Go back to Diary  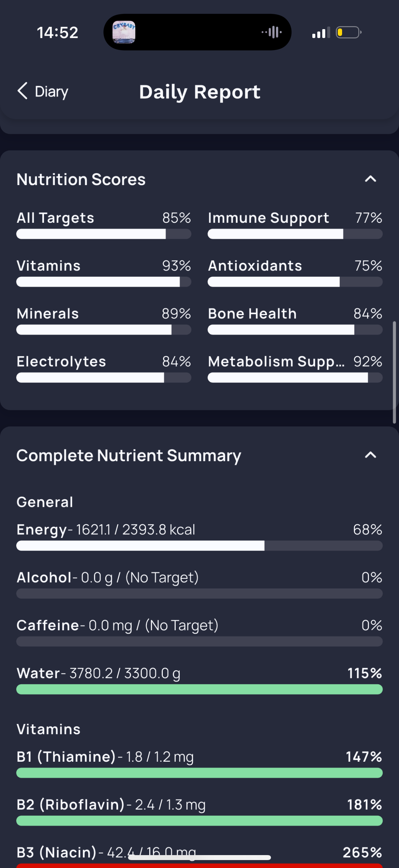point(43,91)
